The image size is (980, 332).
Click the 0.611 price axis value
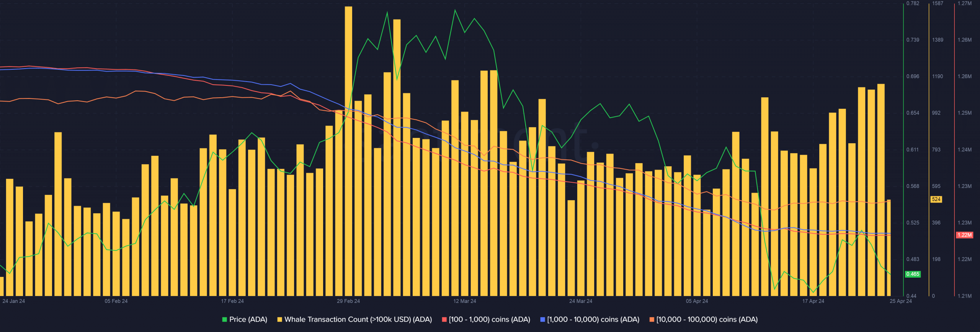point(913,150)
